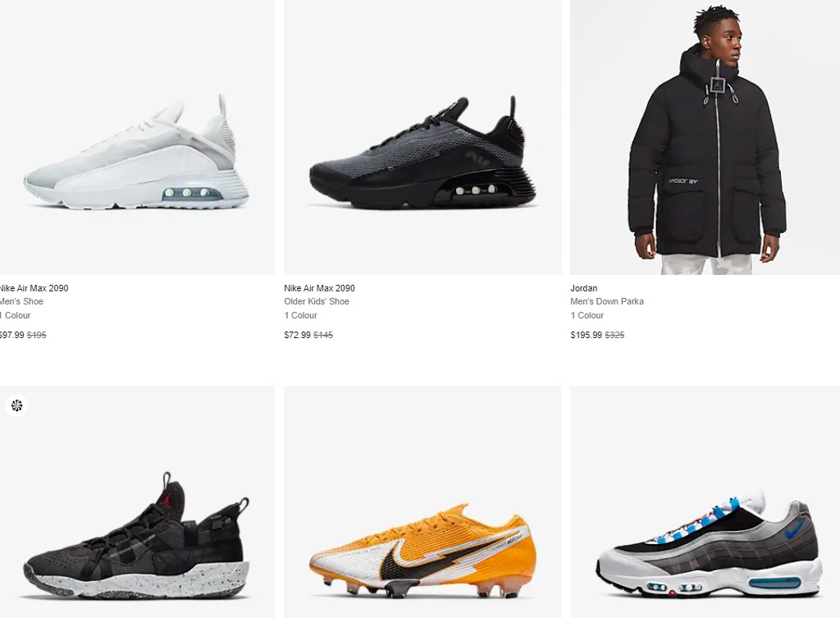Image resolution: width=840 pixels, height=618 pixels.
Task: Click the Nike Air Max 2090 Older Kids' title
Action: point(319,288)
